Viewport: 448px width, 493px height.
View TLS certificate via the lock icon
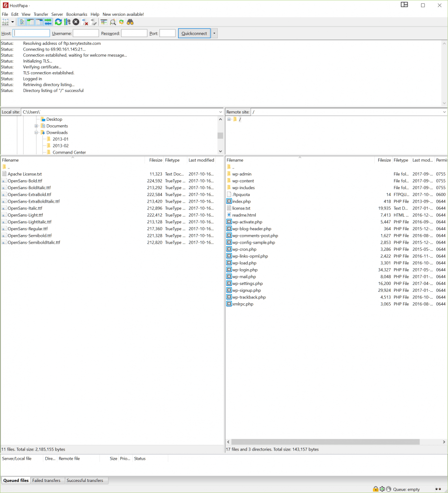coord(375,489)
